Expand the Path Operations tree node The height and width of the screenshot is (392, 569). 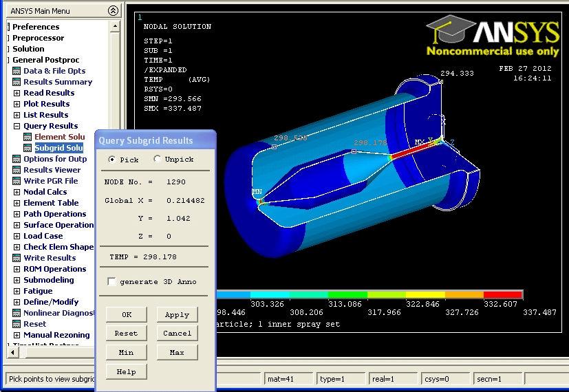tap(17, 215)
